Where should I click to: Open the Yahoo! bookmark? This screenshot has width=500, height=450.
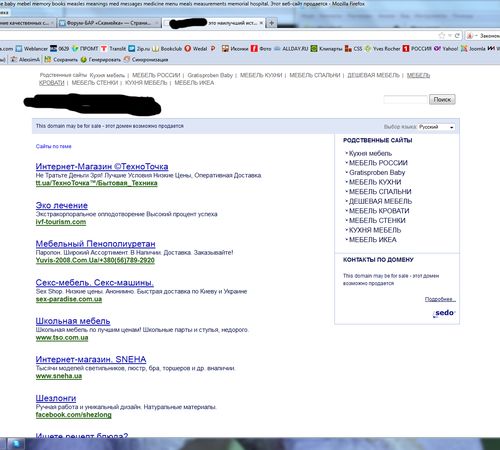[x=446, y=49]
